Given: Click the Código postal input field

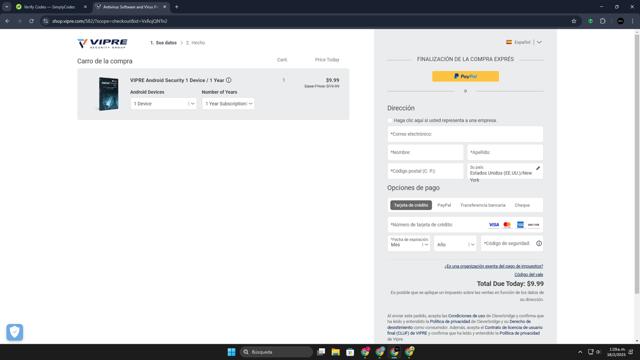Looking at the screenshot, I should pos(425,171).
